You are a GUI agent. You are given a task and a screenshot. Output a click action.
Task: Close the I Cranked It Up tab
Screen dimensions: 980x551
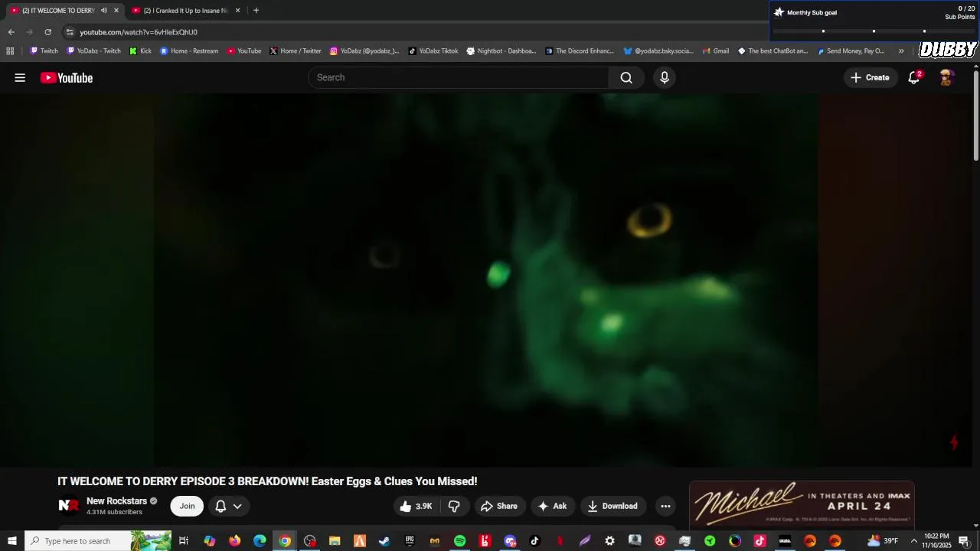point(237,11)
